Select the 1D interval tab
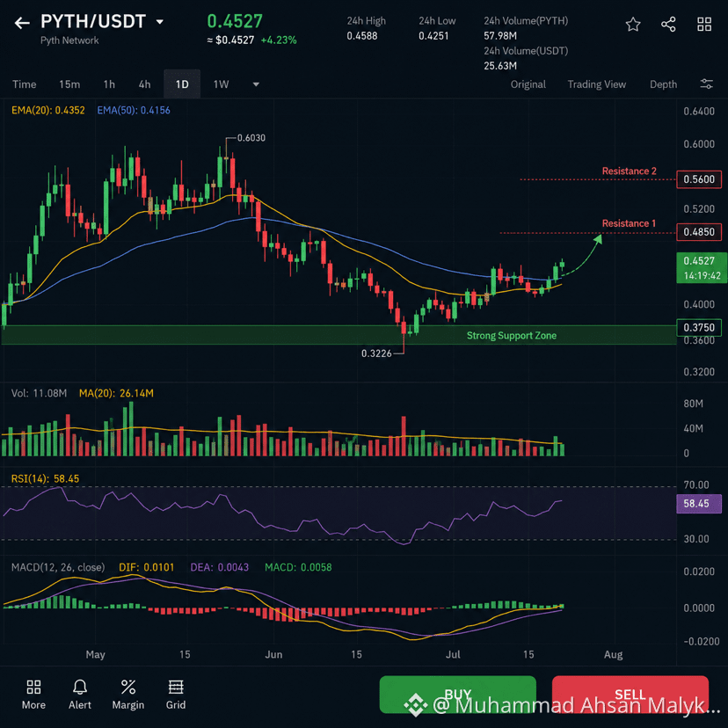Image resolution: width=728 pixels, height=728 pixels. click(x=182, y=84)
